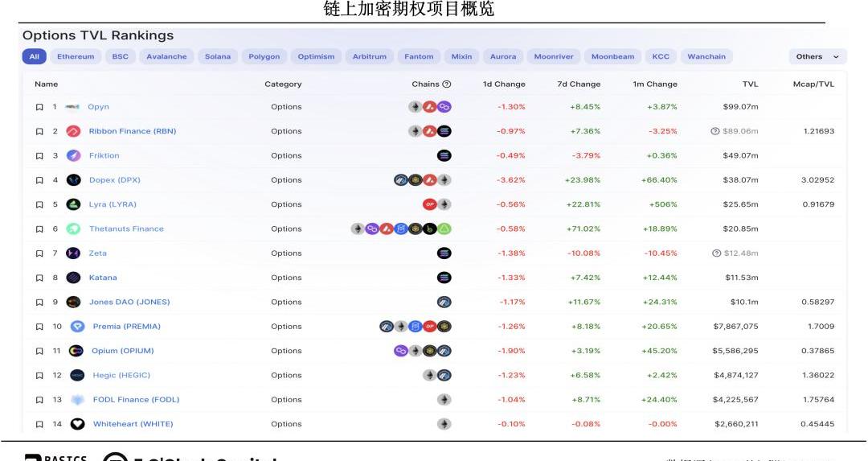868x461 pixels.
Task: Click the Ribbon Finance red logo icon
Action: (73, 131)
